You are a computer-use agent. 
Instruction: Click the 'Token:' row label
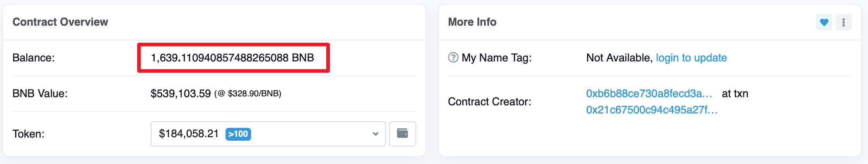click(x=28, y=134)
